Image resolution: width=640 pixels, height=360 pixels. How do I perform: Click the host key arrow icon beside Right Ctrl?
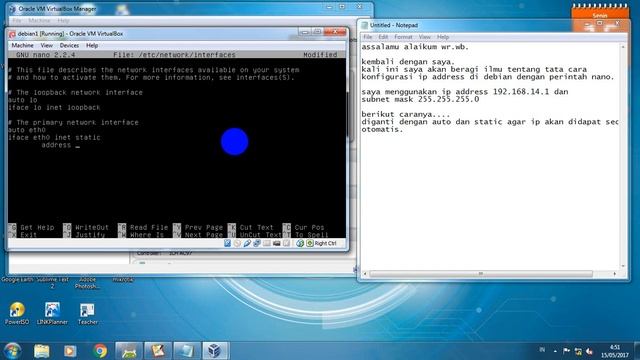coord(310,243)
